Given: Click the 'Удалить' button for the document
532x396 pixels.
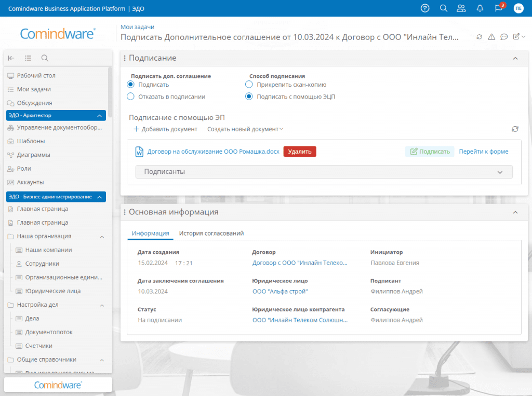Looking at the screenshot, I should tap(299, 152).
